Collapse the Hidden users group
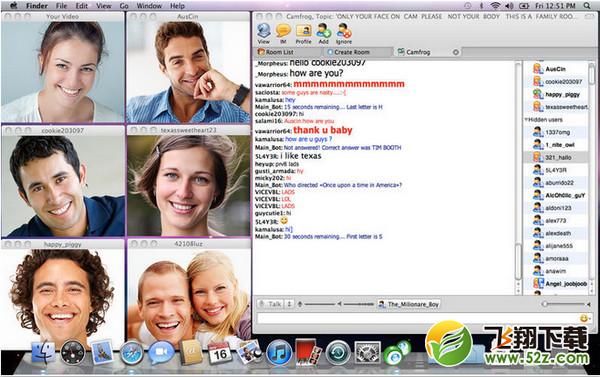The width and height of the screenshot is (600, 377). (526, 120)
